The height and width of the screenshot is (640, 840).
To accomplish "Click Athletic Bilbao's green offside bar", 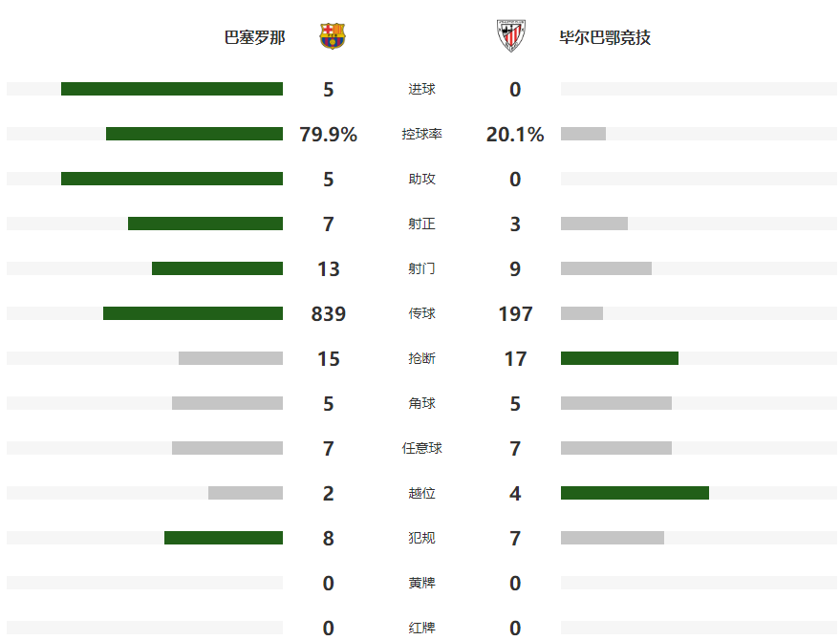I will (x=635, y=493).
